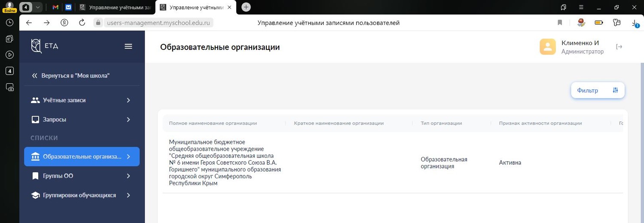Reload the page with refresh icon
This screenshot has height=223, width=644.
click(82, 23)
